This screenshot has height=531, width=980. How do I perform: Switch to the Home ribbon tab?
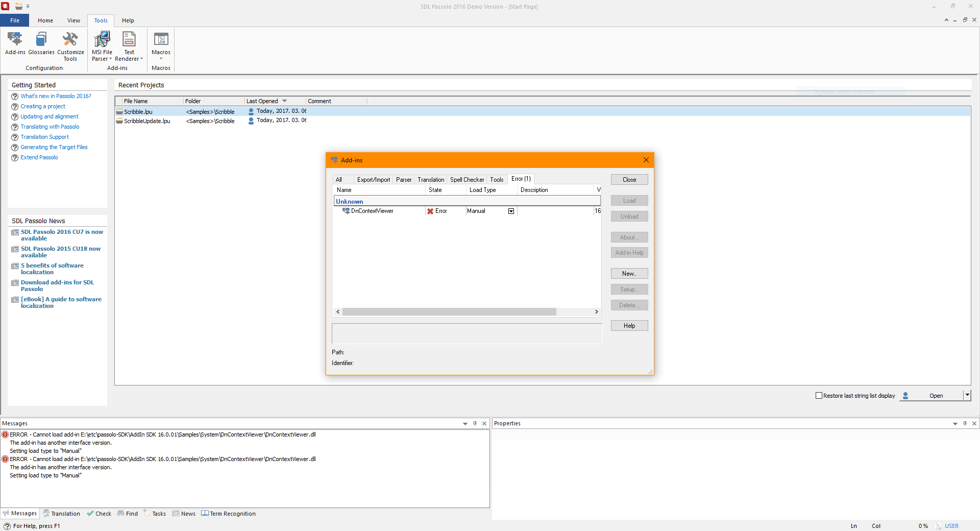(x=45, y=20)
